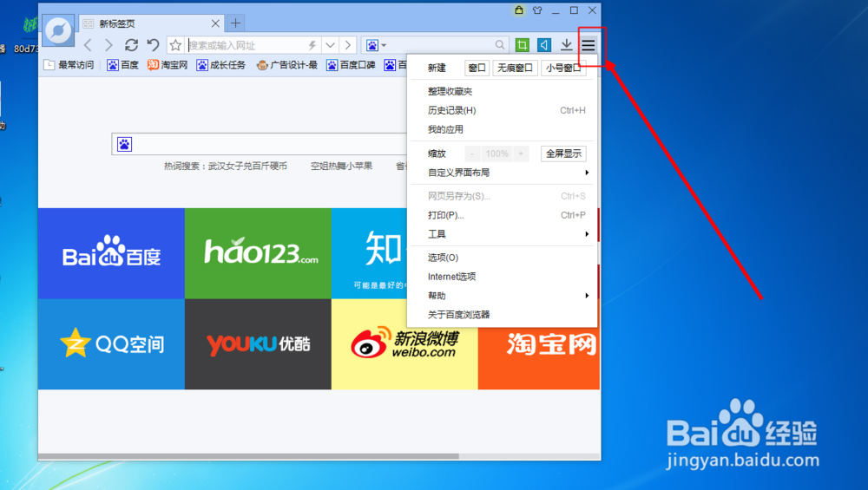Open the QQ空间 tile
This screenshot has height=490, width=868.
pos(111,344)
